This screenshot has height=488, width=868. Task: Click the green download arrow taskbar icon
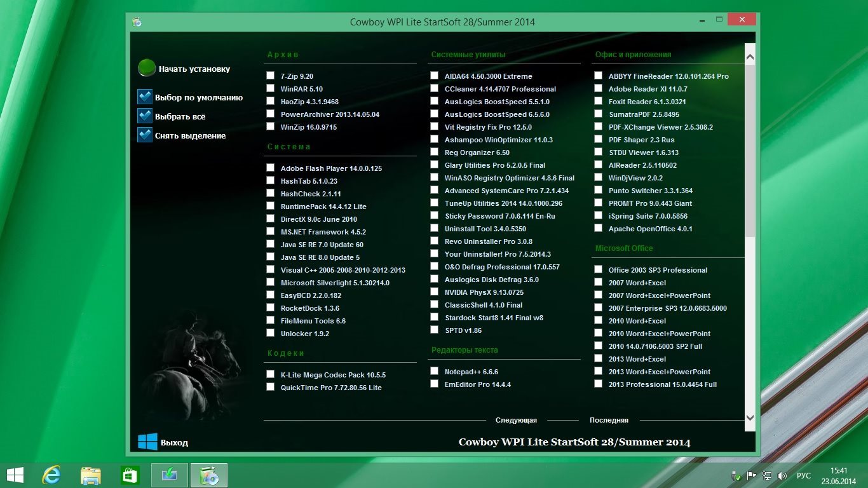170,475
